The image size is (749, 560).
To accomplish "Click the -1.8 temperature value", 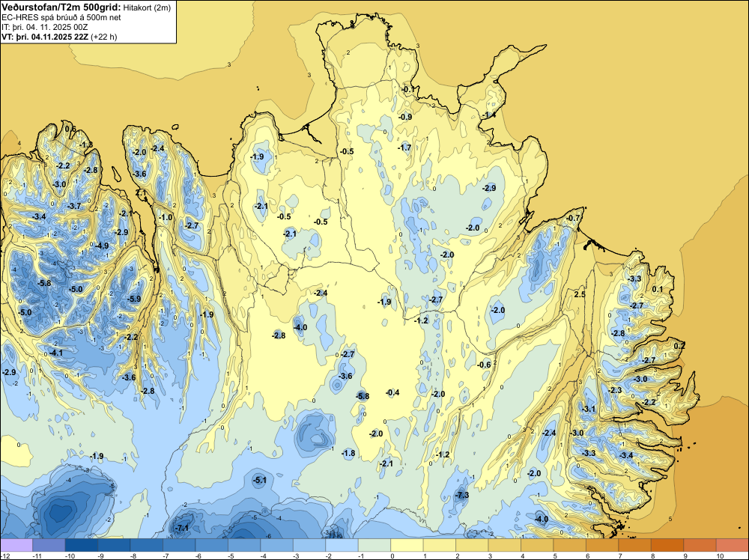I will 349,453.
